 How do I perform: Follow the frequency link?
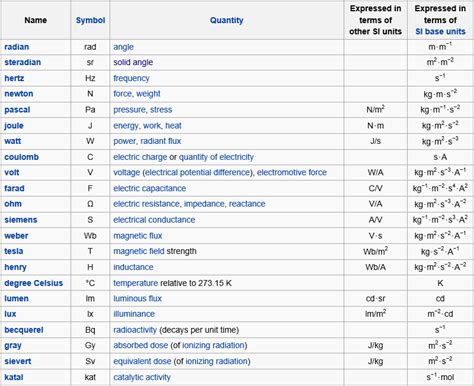tap(131, 78)
